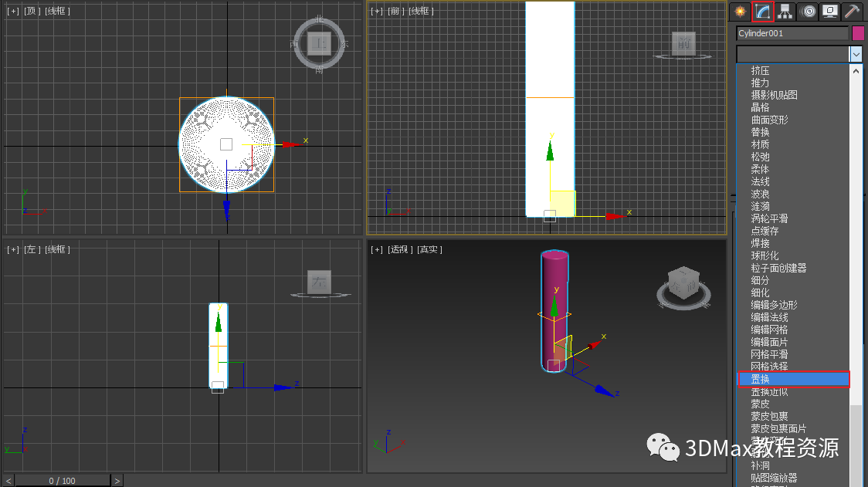868x487 pixels.
Task: Choose 法线 from the modifier list
Action: [x=760, y=181]
